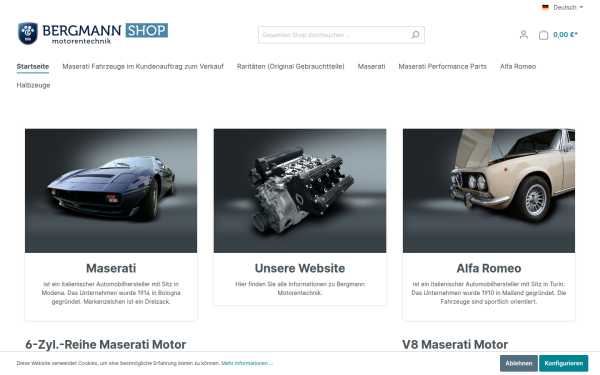The width and height of the screenshot is (600, 375).
Task: Open the Mehr Informationen cookie link
Action: [247, 363]
